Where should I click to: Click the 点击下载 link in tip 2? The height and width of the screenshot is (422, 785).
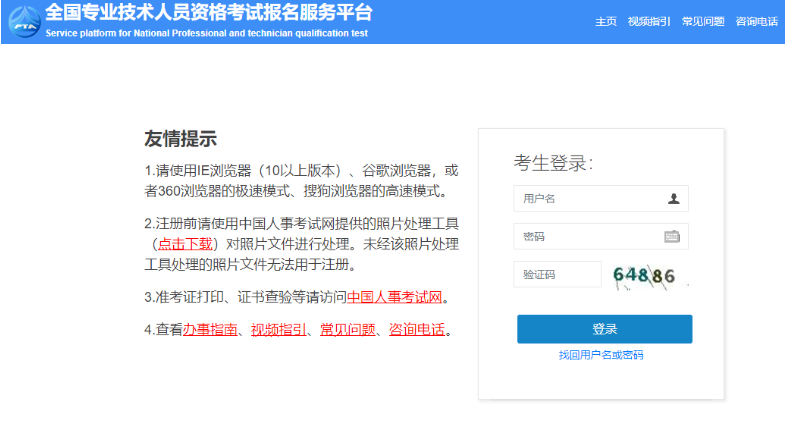(x=183, y=244)
